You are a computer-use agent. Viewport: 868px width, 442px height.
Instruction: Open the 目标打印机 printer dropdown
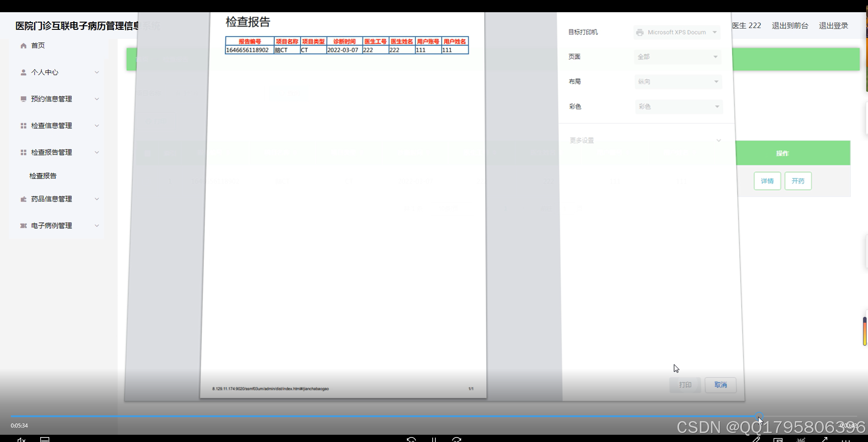coord(677,33)
